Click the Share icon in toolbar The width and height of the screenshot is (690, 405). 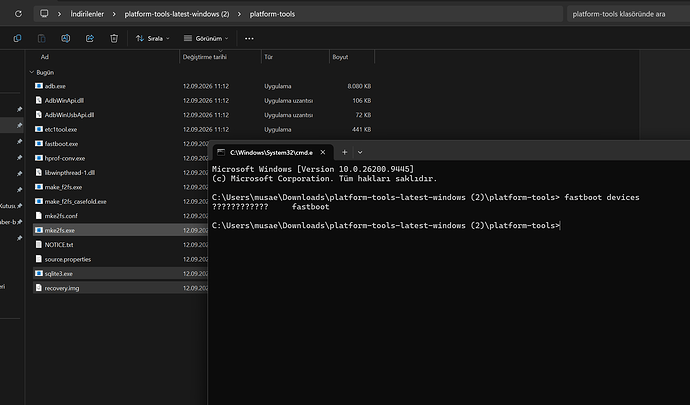90,38
